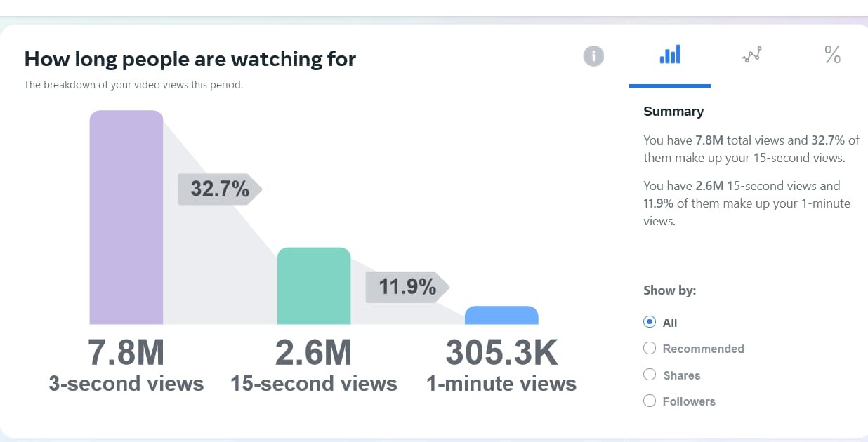Open the line graph trend view
This screenshot has width=868, height=442.
(x=751, y=55)
